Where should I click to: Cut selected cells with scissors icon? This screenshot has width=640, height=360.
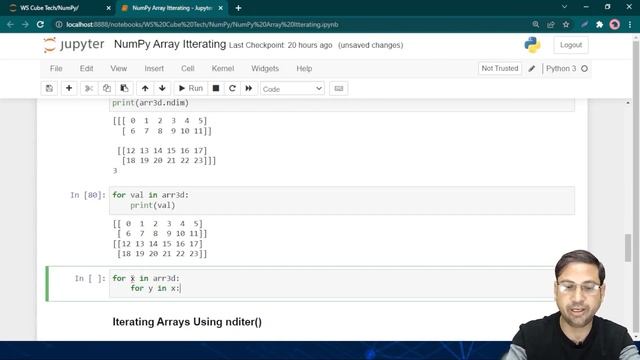tap(89, 89)
